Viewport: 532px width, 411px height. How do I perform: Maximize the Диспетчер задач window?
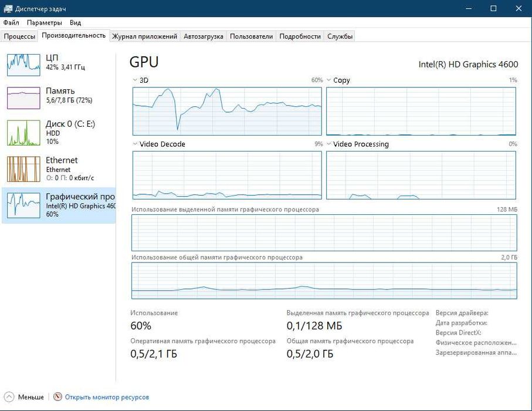coord(494,8)
